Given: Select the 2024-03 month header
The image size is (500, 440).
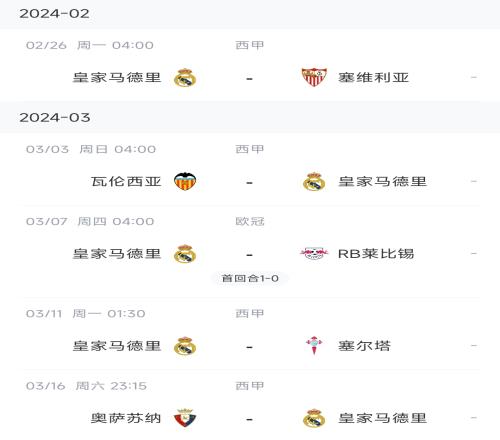Looking at the screenshot, I should [250, 117].
